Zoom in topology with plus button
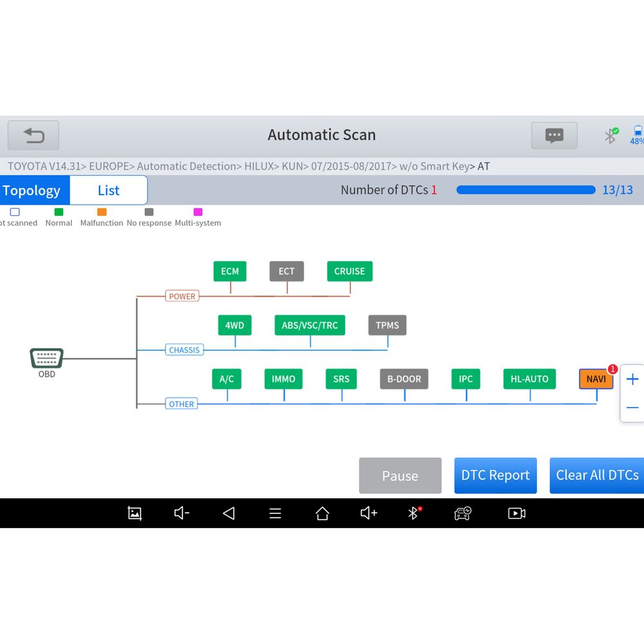644x644 pixels. pos(632,379)
